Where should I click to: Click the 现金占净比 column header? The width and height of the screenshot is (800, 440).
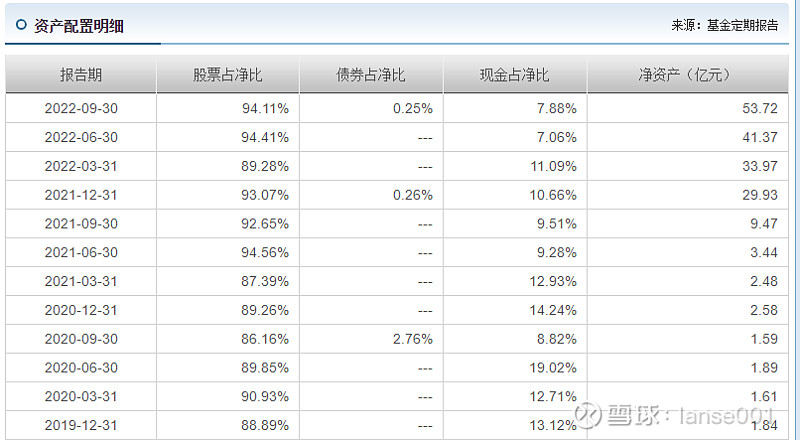515,75
